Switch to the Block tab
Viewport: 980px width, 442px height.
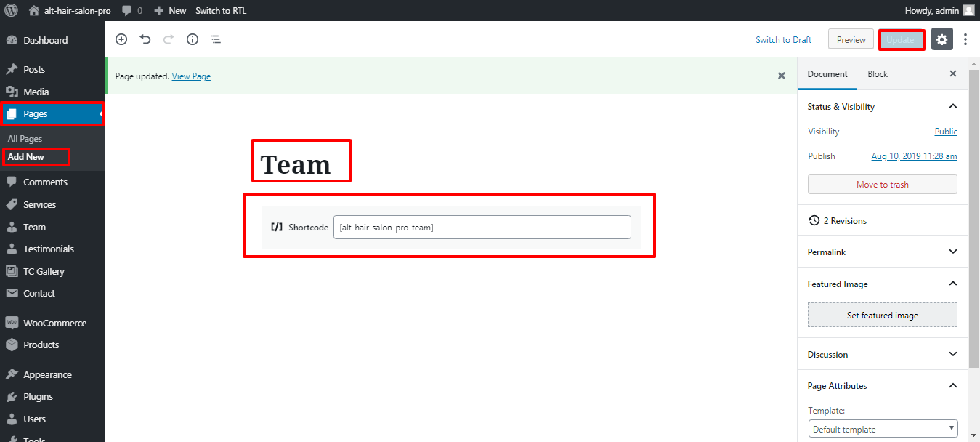(x=878, y=74)
